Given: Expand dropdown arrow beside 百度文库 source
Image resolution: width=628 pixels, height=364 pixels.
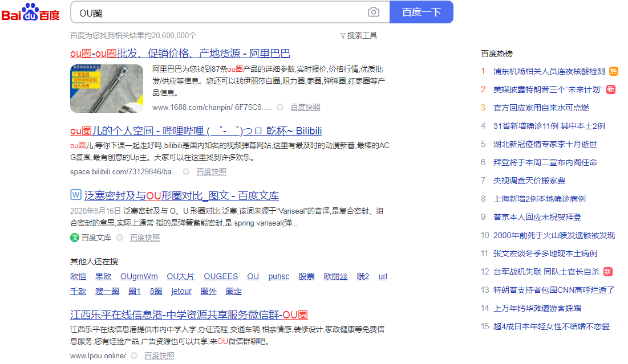Looking at the screenshot, I should click(x=119, y=238).
